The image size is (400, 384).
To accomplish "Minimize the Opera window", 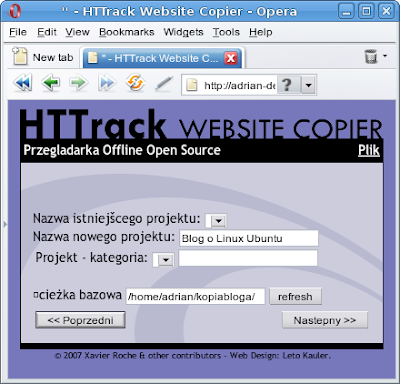I will [x=346, y=12].
